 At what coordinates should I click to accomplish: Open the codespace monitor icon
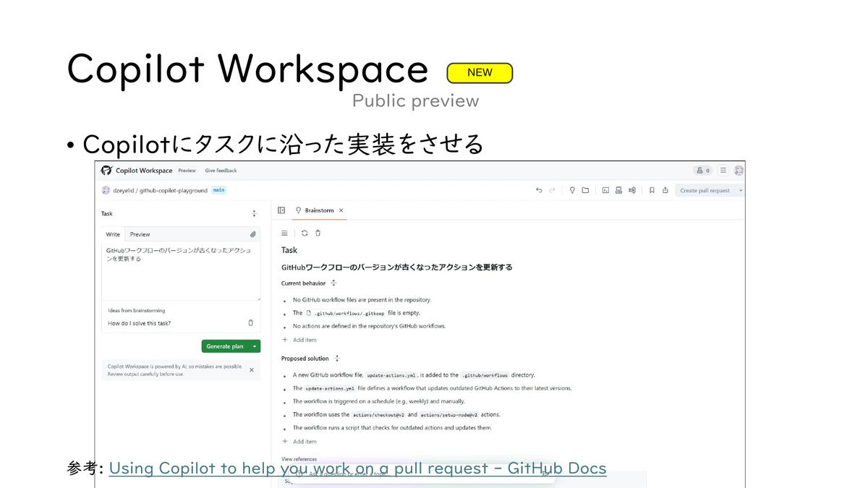tap(618, 190)
